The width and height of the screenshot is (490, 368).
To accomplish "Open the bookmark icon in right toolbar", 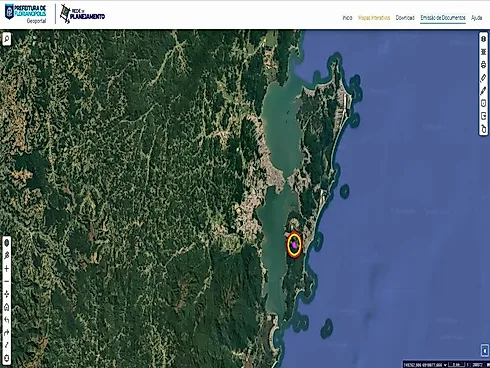I will 483,103.
